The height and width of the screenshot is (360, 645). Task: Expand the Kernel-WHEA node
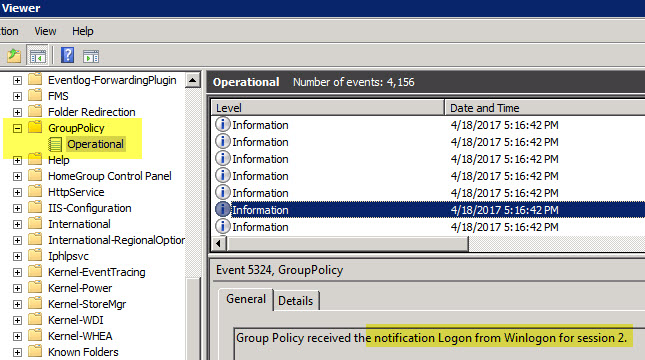[x=17, y=337]
